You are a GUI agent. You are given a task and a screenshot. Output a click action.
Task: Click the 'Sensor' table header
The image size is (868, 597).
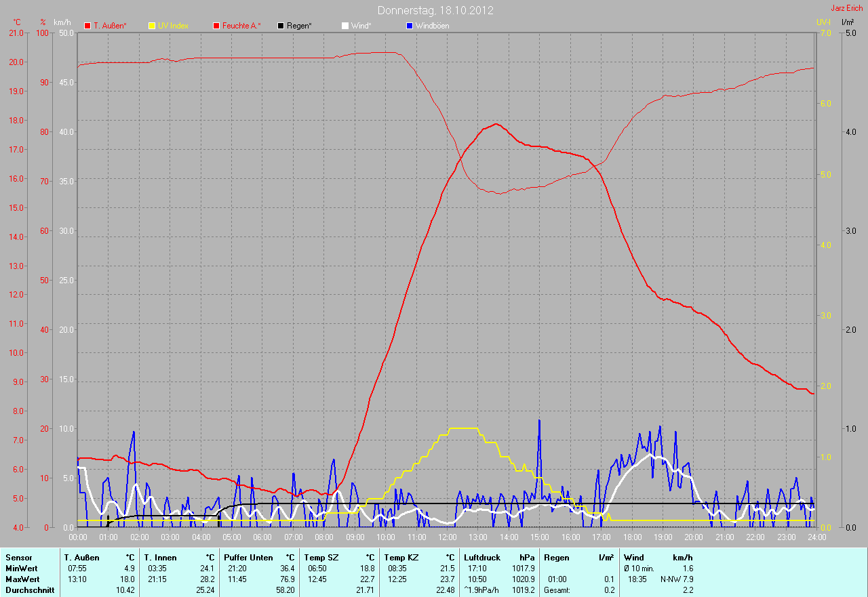[18, 558]
